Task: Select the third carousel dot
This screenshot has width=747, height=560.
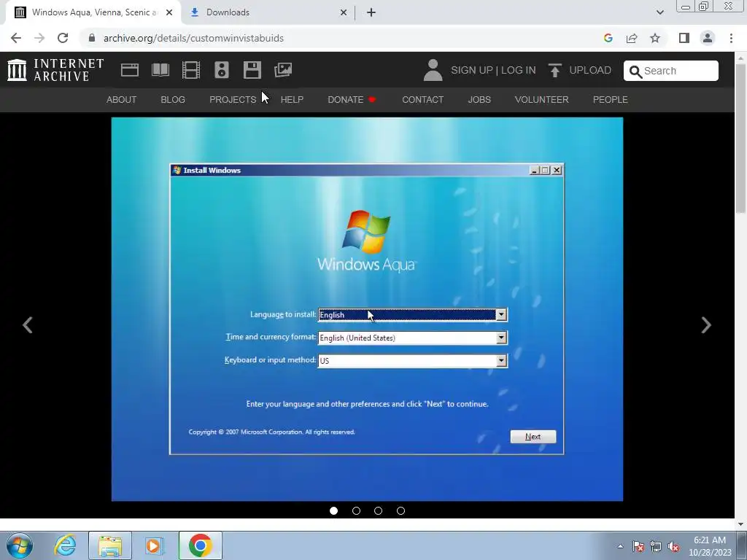Action: [379, 511]
